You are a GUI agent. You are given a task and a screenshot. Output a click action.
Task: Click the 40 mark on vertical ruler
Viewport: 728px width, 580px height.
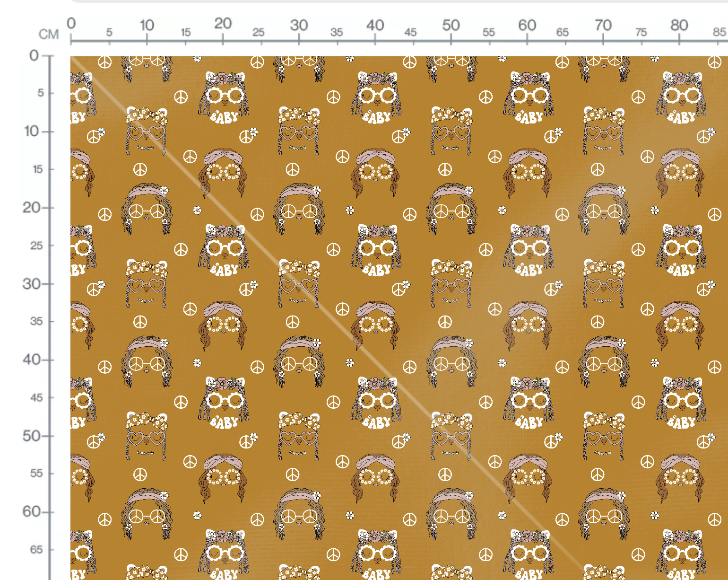tap(31, 360)
